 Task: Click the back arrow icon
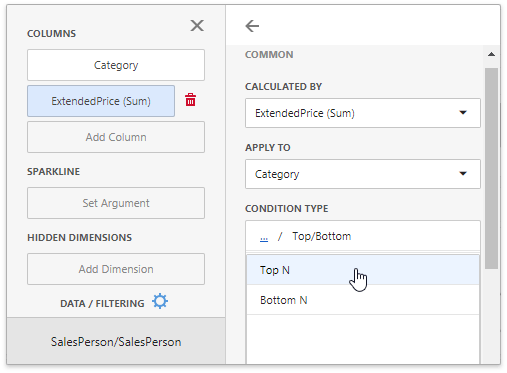tap(252, 26)
